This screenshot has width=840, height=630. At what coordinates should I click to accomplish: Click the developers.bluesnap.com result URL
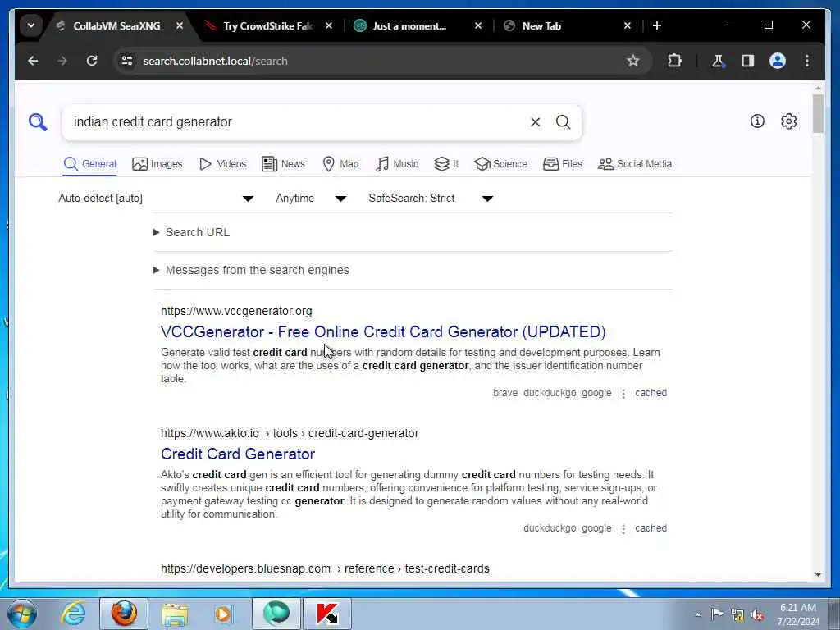coord(325,569)
